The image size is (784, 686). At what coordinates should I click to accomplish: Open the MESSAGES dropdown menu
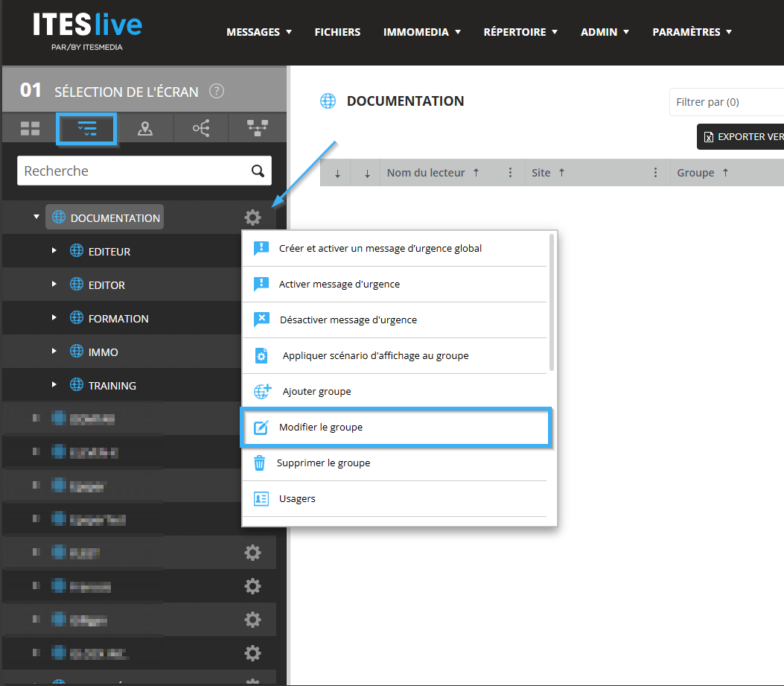tap(258, 32)
